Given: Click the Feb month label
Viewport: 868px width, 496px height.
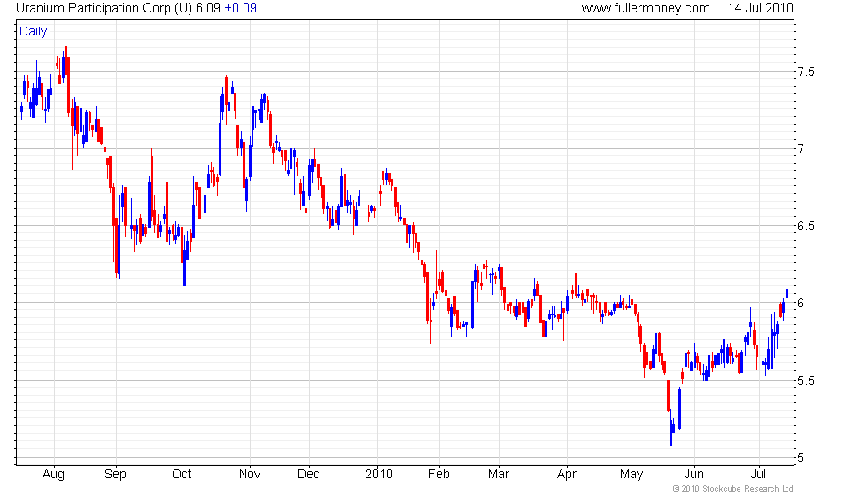Looking at the screenshot, I should 439,475.
